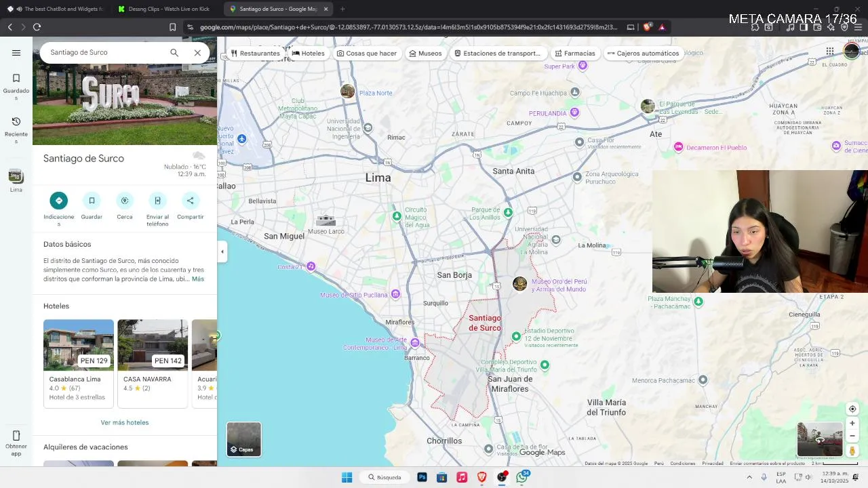
Task: Reload the page
Action: 37,27
